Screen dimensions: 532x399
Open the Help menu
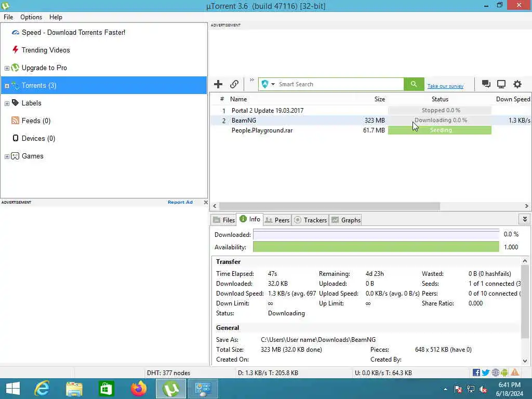pyautogui.click(x=56, y=17)
